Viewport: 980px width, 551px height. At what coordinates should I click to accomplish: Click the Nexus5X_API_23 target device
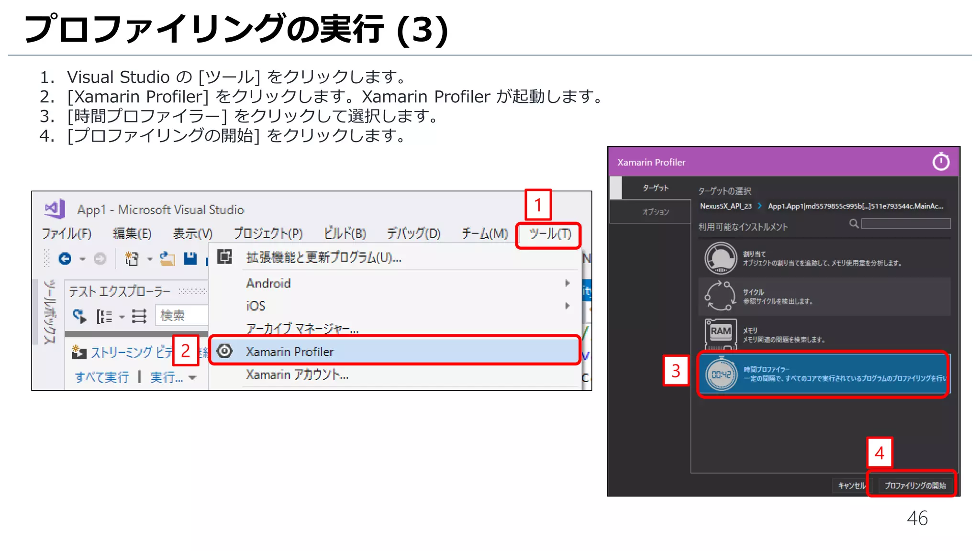pyautogui.click(x=725, y=206)
